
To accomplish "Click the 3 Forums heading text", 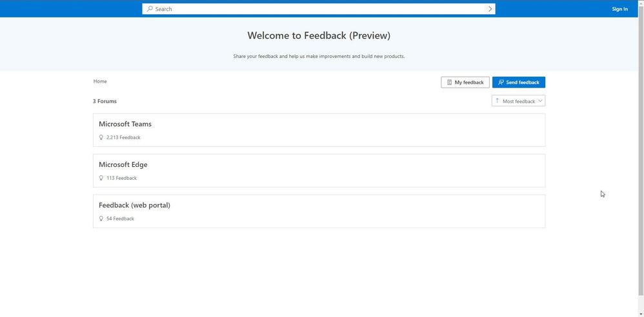I will [105, 101].
